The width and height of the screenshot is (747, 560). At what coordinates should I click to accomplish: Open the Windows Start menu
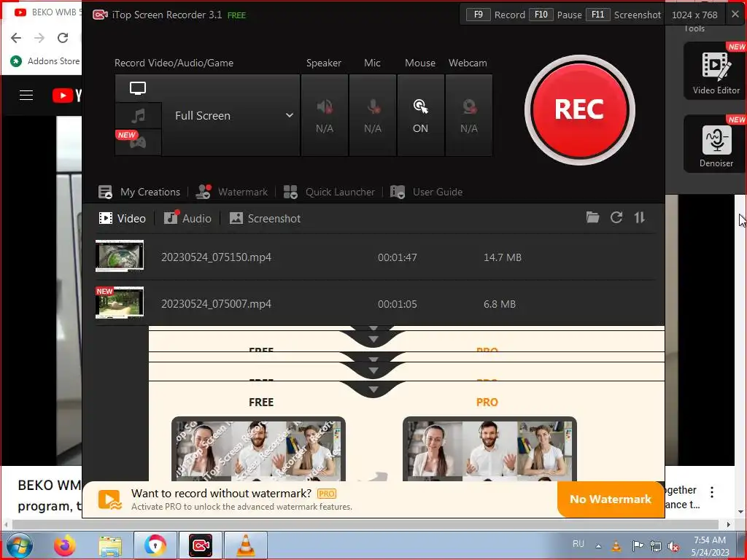coord(19,545)
